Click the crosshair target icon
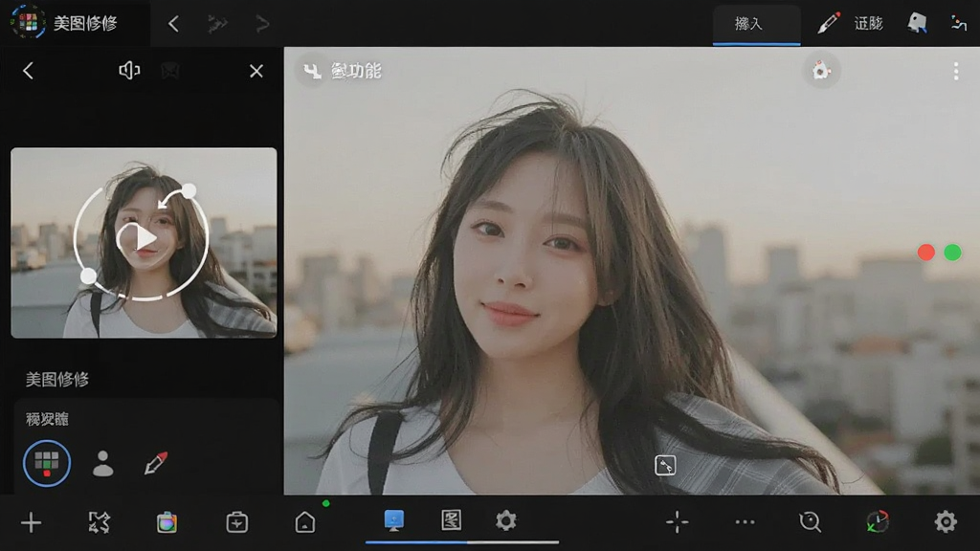 tap(677, 521)
